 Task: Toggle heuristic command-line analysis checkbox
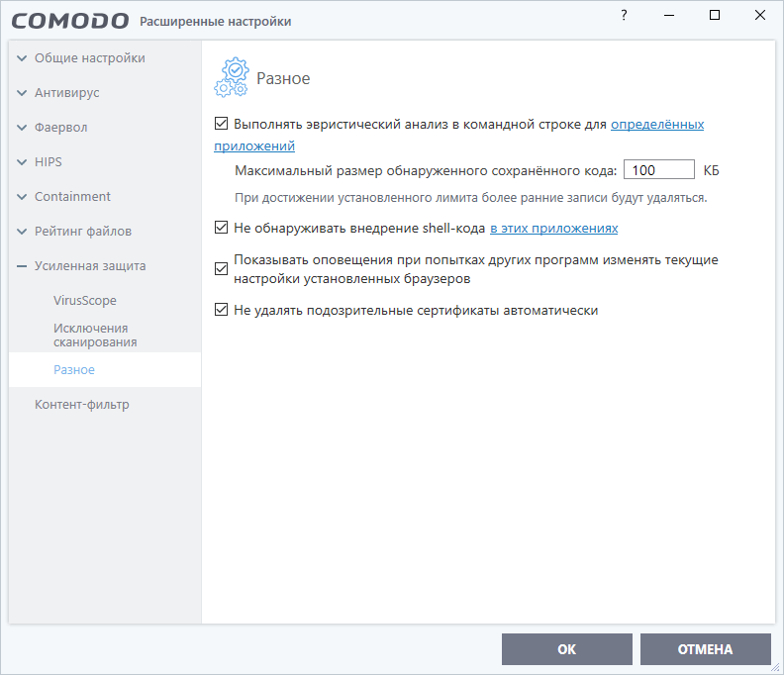[221, 125]
